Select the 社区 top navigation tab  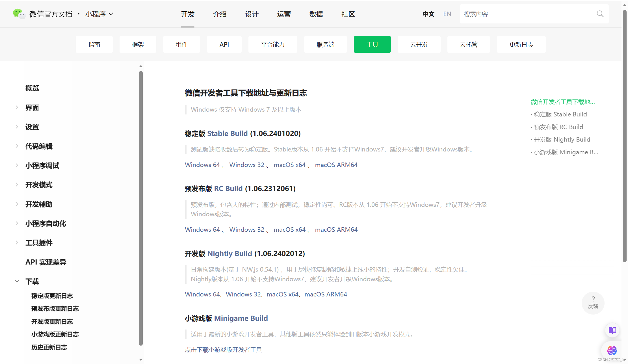point(348,14)
